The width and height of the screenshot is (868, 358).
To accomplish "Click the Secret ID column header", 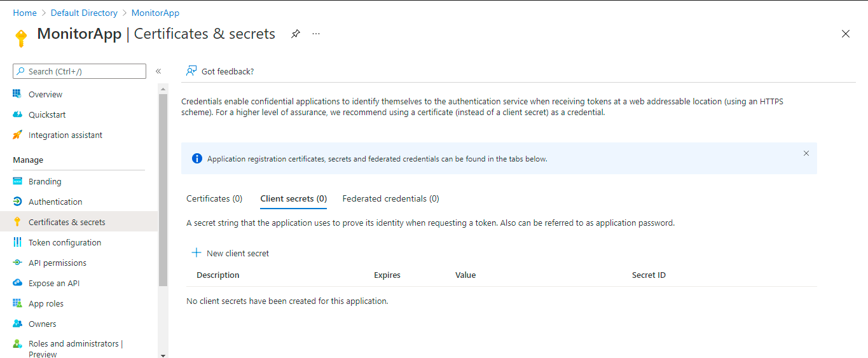I will click(x=649, y=275).
